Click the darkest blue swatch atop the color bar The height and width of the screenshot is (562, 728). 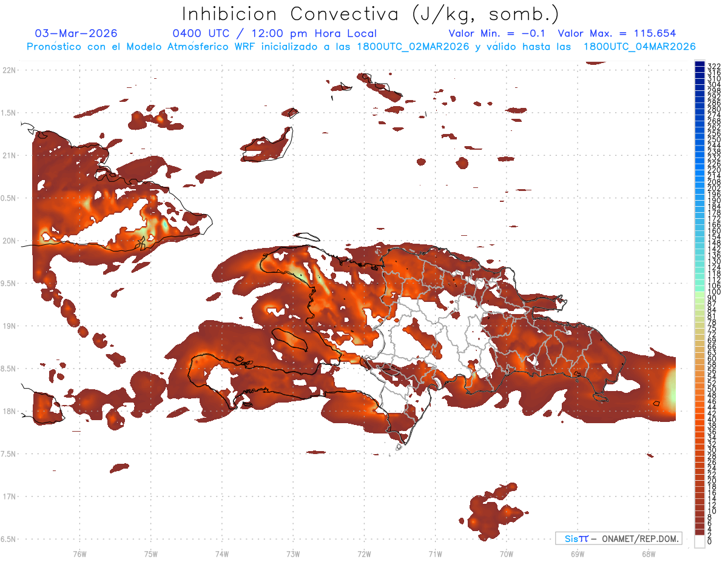[699, 64]
